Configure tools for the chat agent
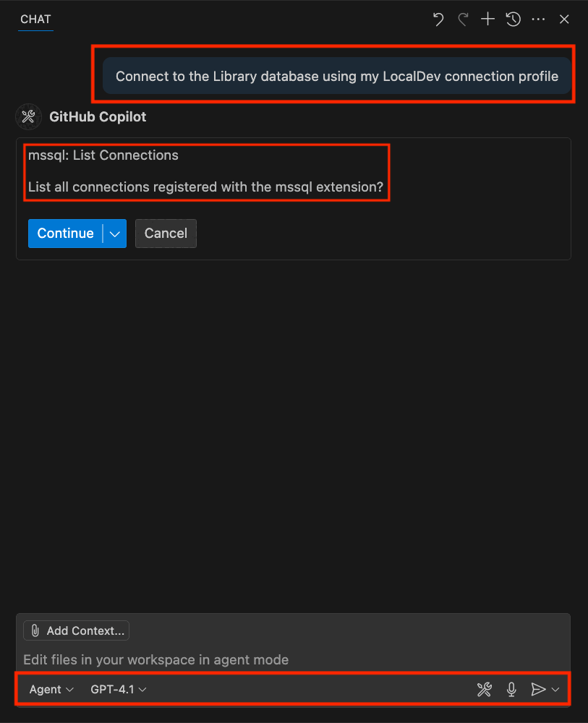 [484, 689]
